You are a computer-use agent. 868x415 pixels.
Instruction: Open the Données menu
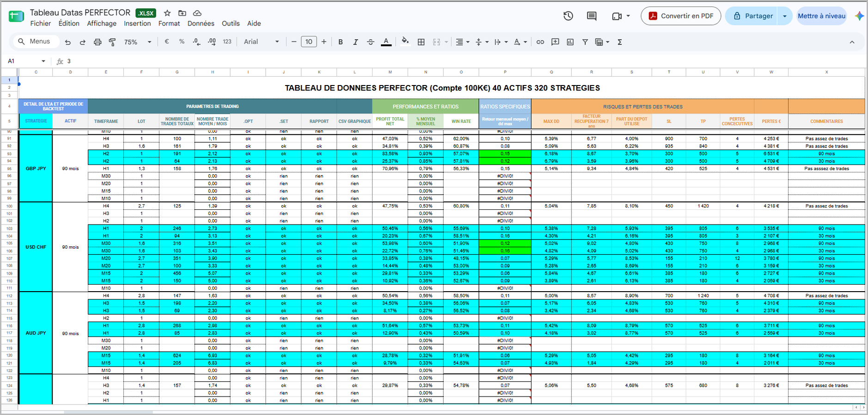[x=201, y=24]
